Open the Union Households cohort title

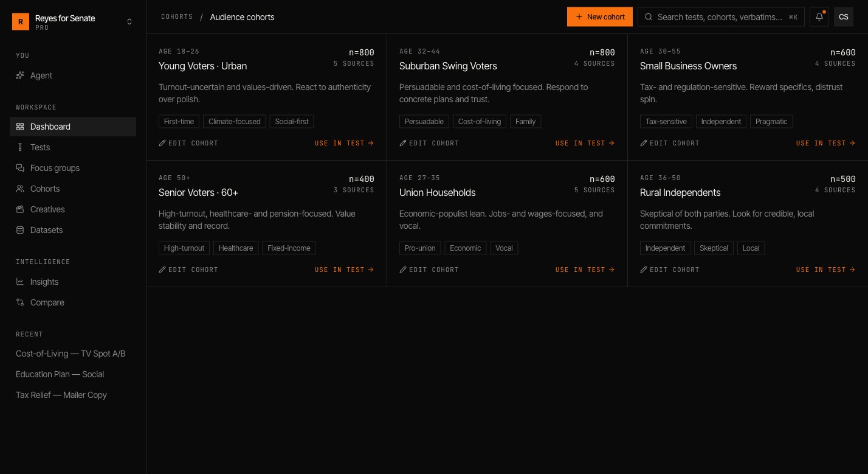[x=438, y=192]
